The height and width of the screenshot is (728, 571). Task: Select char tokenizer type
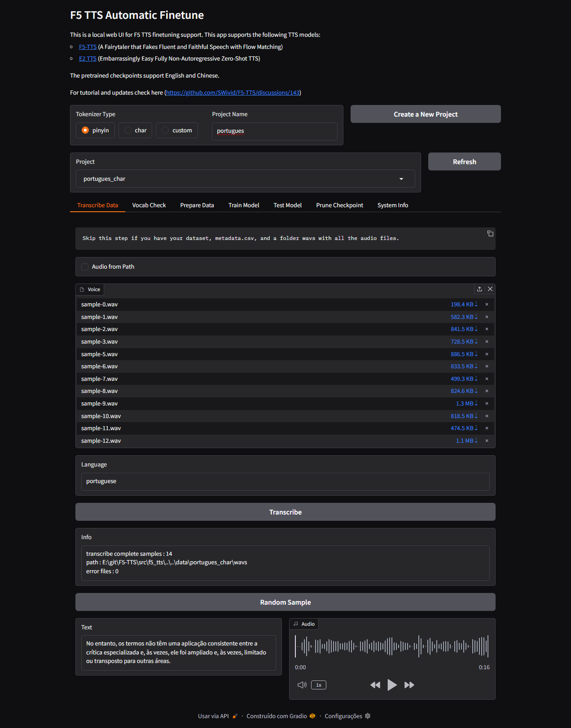[136, 131]
